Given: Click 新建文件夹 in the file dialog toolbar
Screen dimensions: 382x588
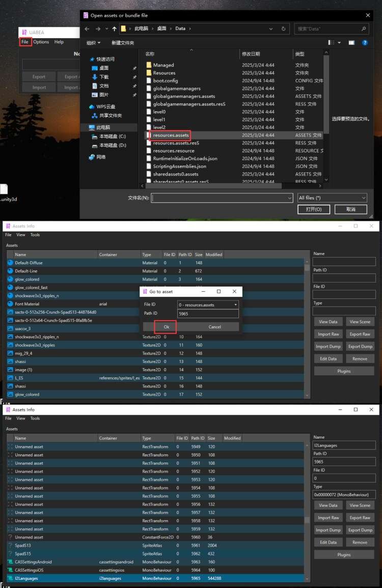Looking at the screenshot, I should pos(122,43).
